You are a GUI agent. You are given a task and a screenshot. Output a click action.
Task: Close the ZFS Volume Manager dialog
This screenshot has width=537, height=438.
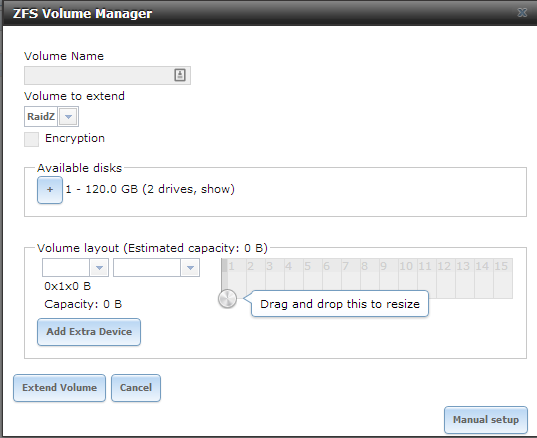click(x=522, y=13)
